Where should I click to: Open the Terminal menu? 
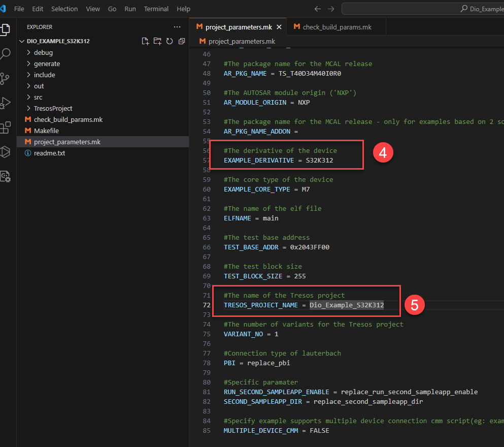click(x=156, y=9)
